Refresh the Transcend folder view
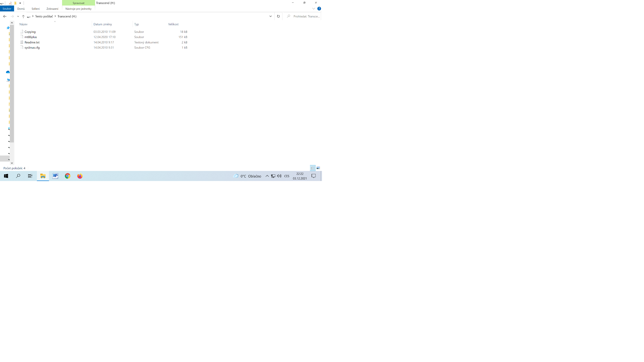Image resolution: width=644 pixels, height=362 pixels. (x=278, y=16)
